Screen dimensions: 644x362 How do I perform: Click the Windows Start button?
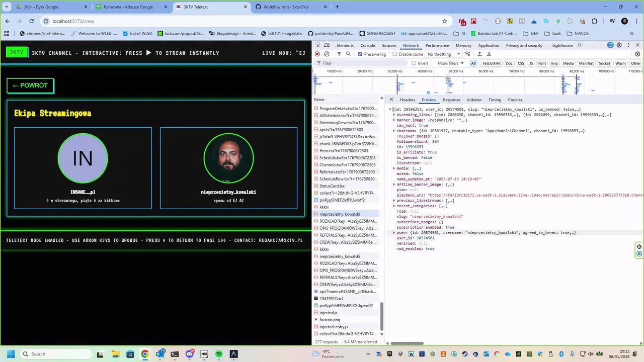click(11, 354)
